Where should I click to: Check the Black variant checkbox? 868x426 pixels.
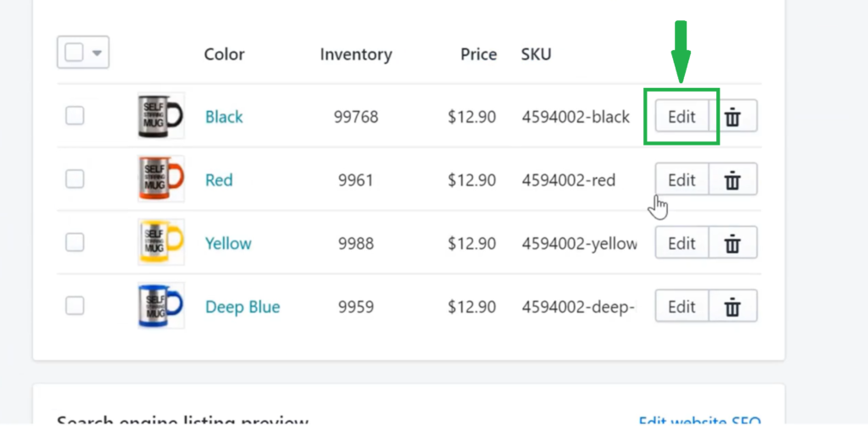pos(75,116)
